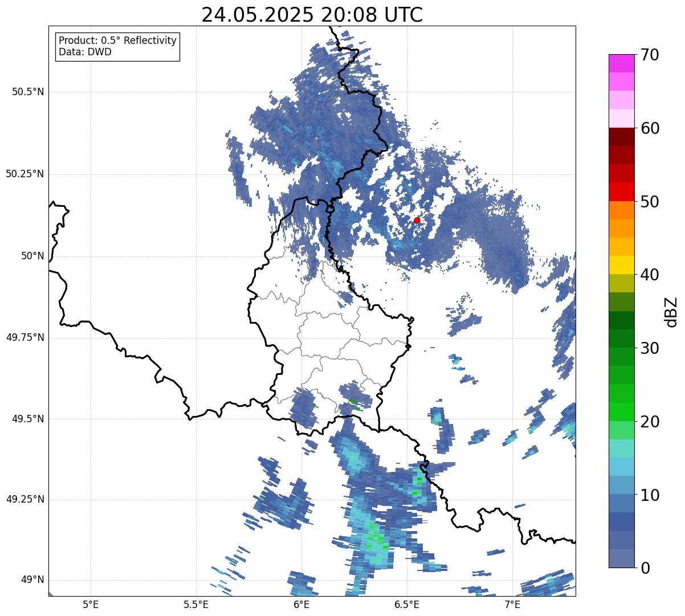Click the 49.75°N latitude label
Image resolution: width=685 pixels, height=616 pixels.
[25, 337]
